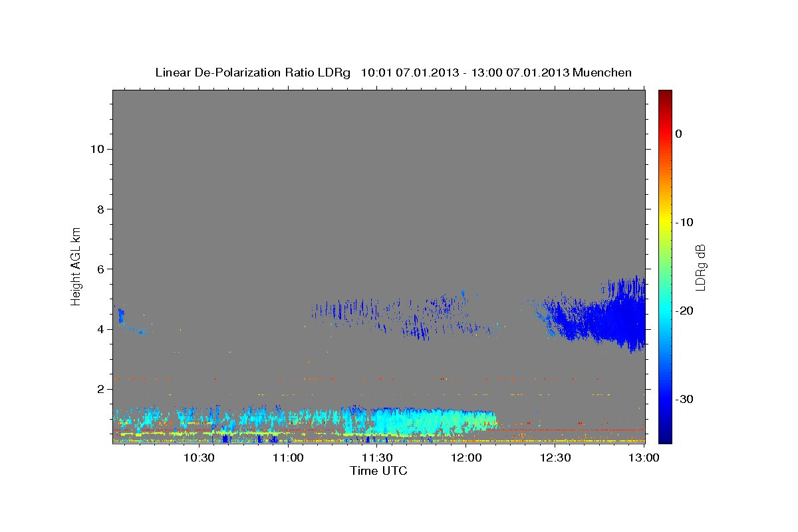The width and height of the screenshot is (798, 532).
Task: Click the 13:00 time tick label
Action: pos(644,458)
